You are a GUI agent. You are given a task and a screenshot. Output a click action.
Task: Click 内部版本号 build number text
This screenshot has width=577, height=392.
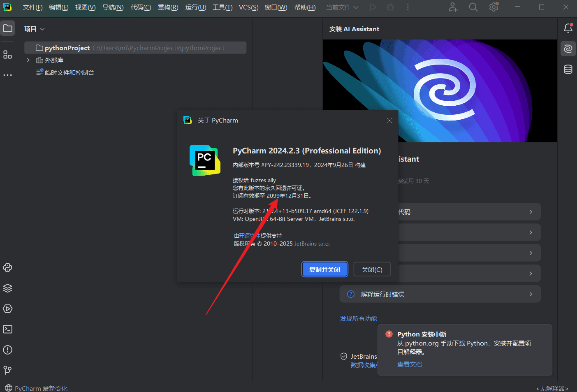click(x=299, y=165)
